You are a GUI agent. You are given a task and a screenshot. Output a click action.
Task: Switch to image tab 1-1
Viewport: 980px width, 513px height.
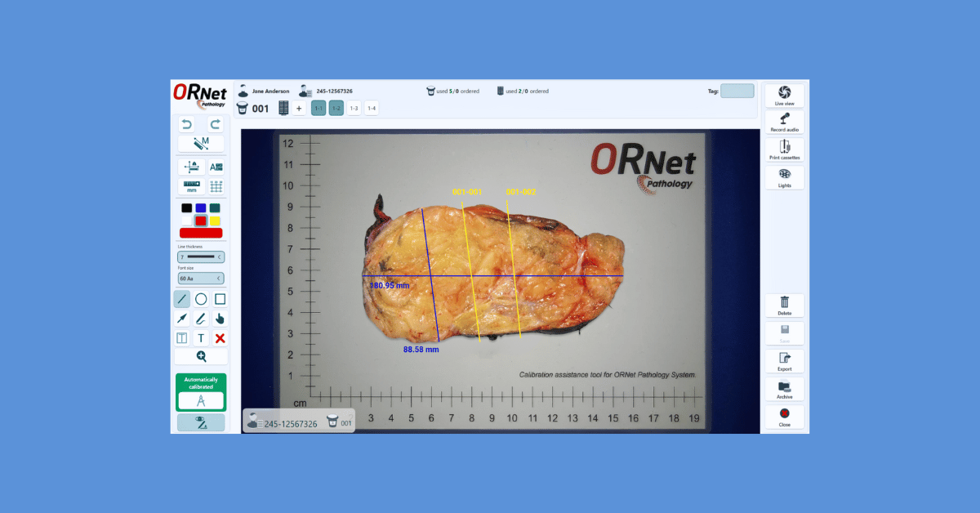(318, 108)
